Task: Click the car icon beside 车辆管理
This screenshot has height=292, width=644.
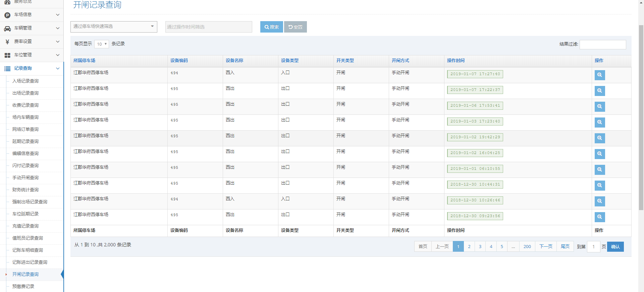Action: (x=7, y=29)
